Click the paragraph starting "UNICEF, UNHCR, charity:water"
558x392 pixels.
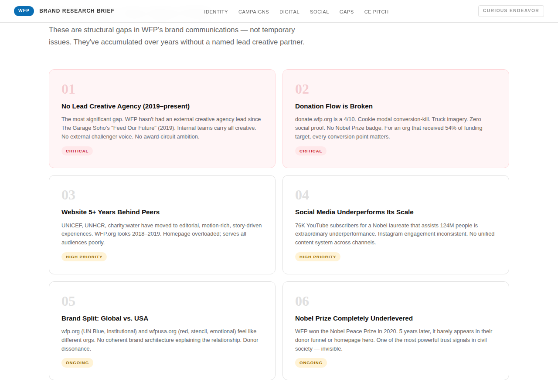162,234
